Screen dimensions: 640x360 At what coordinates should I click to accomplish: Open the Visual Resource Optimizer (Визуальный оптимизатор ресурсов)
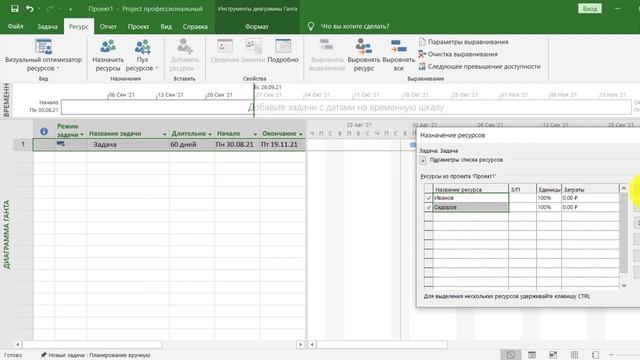coord(43,55)
